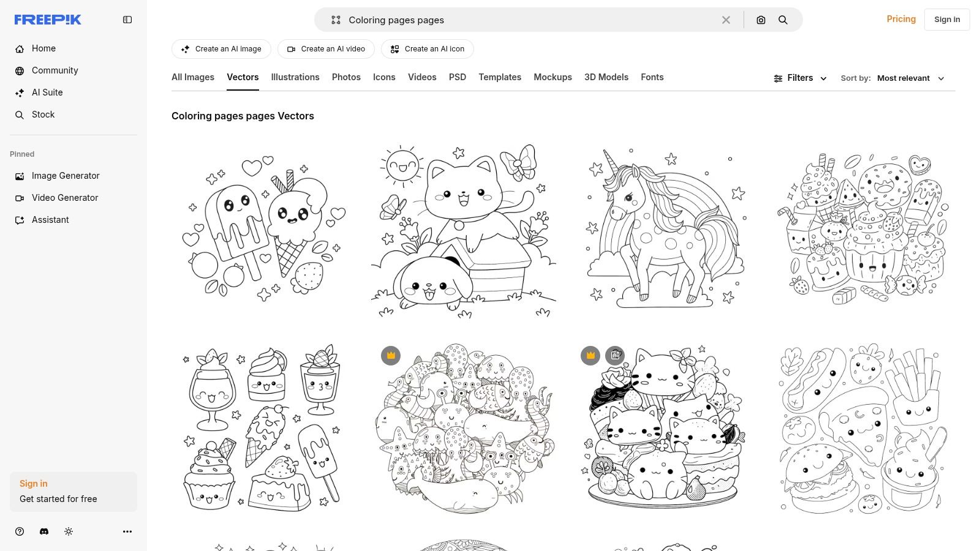This screenshot has width=980, height=551.
Task: Switch to the Videos tab
Action: click(422, 77)
